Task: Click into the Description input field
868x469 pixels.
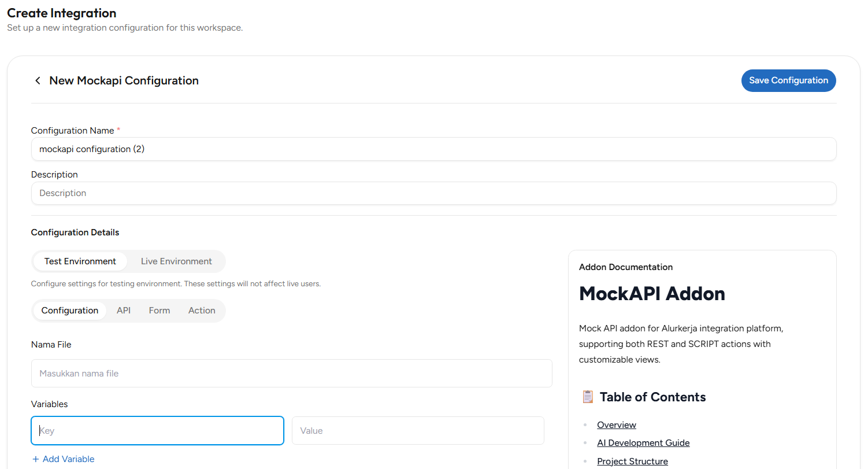Action: tap(433, 193)
